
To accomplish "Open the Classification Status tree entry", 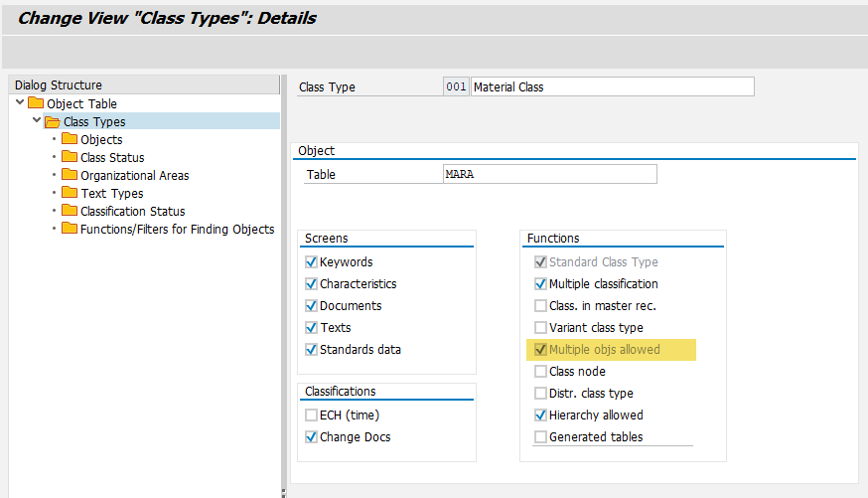I will click(133, 211).
